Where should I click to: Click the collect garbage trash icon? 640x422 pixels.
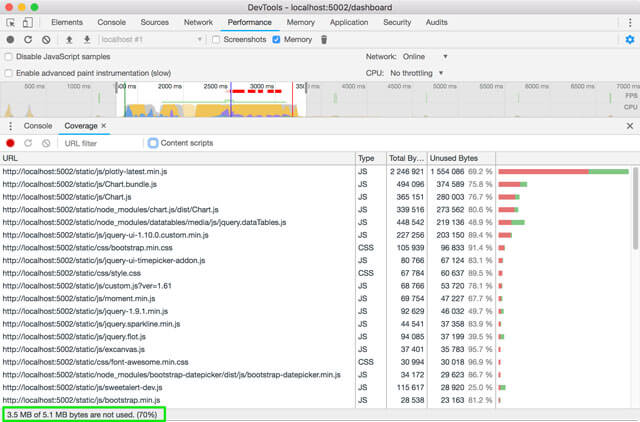(x=323, y=40)
